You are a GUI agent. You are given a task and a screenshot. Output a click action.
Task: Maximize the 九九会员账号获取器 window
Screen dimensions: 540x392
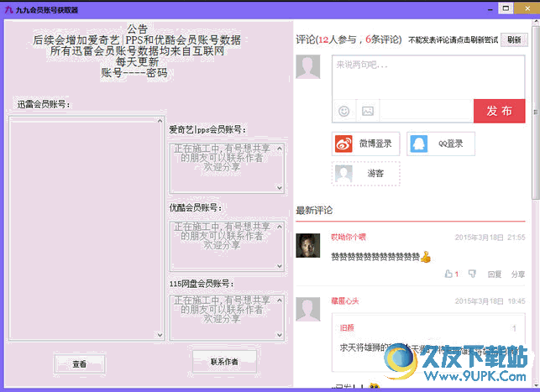click(x=506, y=8)
